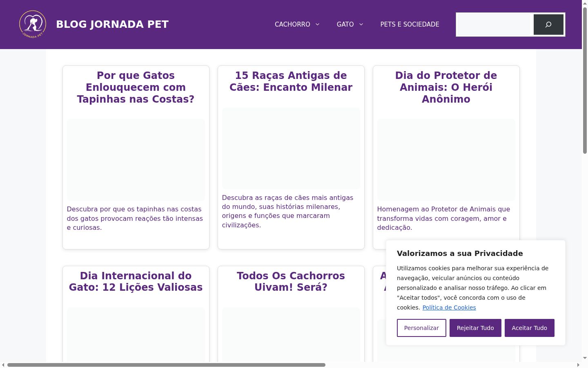This screenshot has width=588, height=368.
Task: Open the Cachorro menu item
Action: (x=292, y=25)
